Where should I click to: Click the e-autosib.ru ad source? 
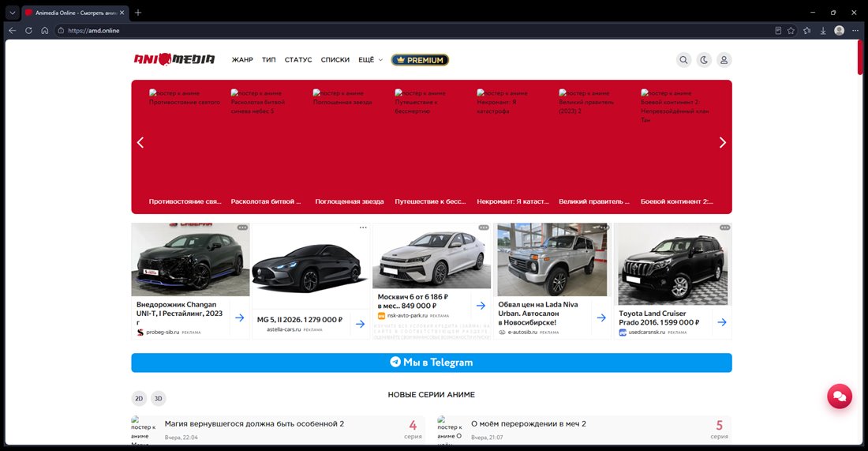[522, 333]
